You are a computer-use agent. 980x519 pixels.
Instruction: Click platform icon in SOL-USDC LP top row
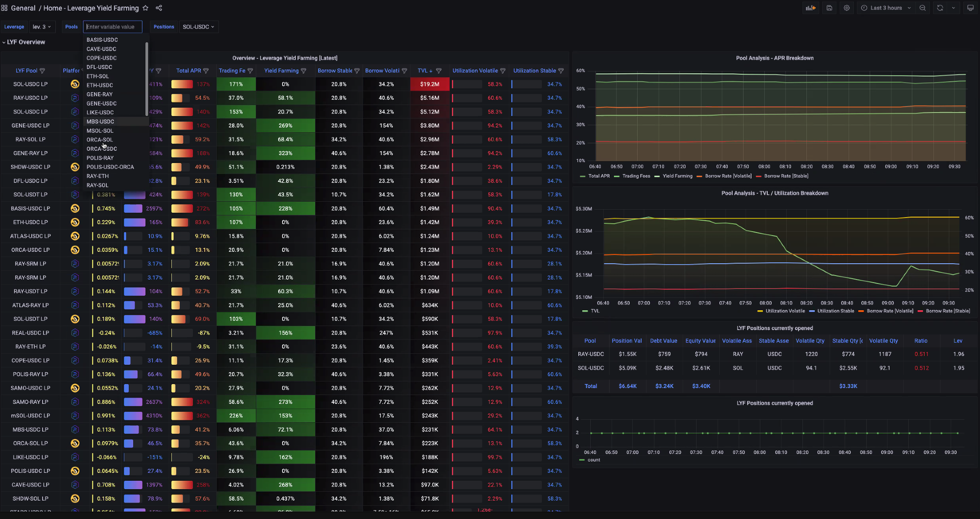pyautogui.click(x=75, y=84)
